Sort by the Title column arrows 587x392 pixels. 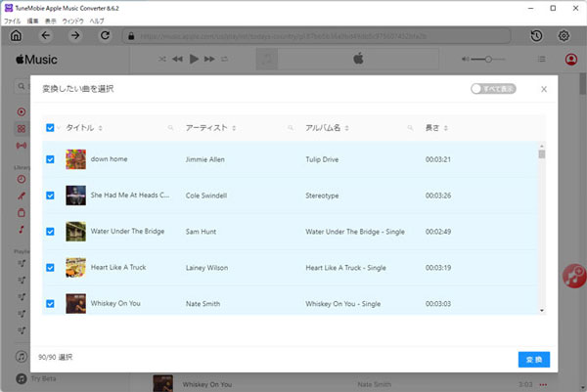101,128
